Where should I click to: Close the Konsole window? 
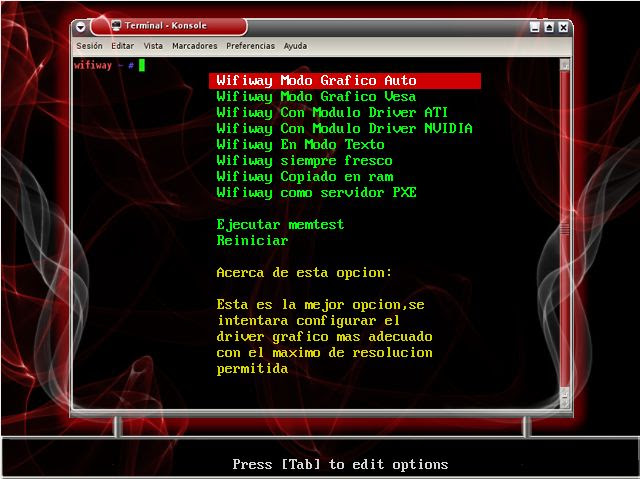coord(563,27)
